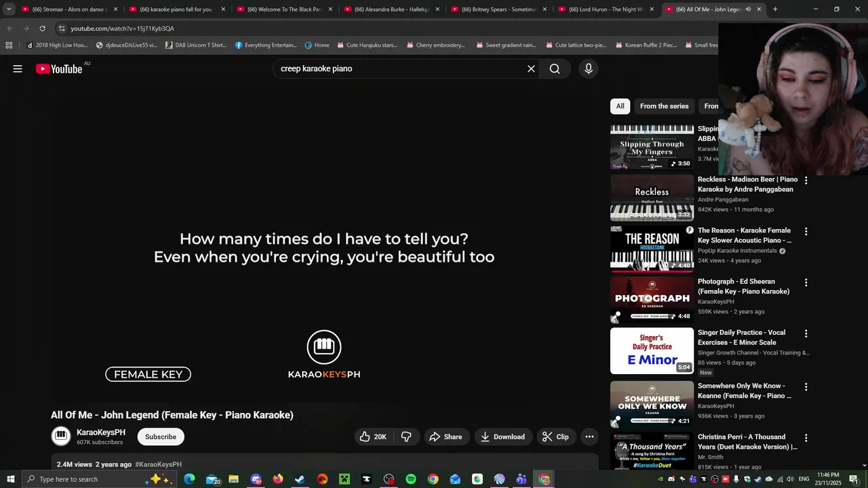The height and width of the screenshot is (488, 868).
Task: Open The Reason video options menu
Action: (806, 231)
